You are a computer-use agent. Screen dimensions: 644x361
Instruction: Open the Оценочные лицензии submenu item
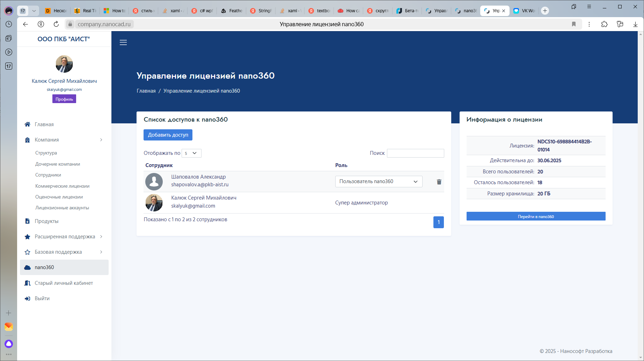tap(59, 197)
